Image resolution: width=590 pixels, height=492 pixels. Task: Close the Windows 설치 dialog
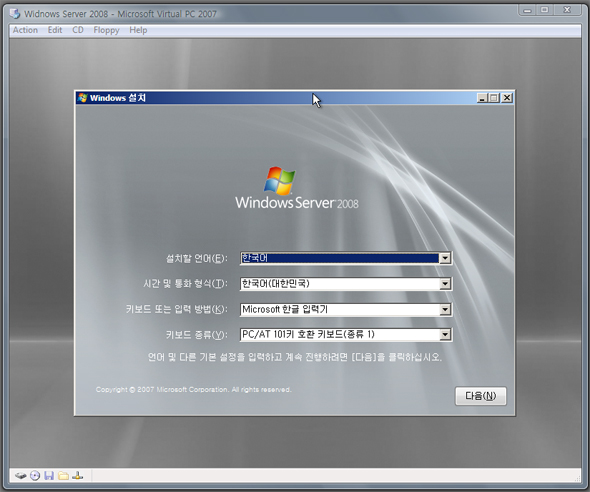(507, 98)
